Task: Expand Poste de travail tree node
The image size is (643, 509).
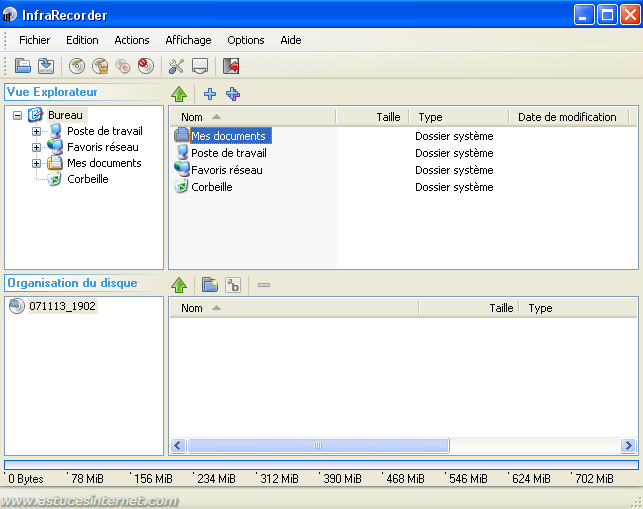Action: [36, 131]
